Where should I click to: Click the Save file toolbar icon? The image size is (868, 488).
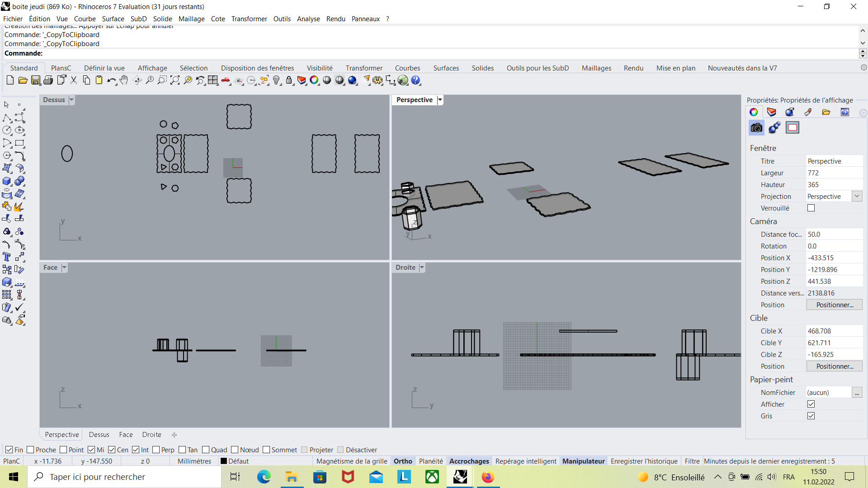pyautogui.click(x=35, y=80)
